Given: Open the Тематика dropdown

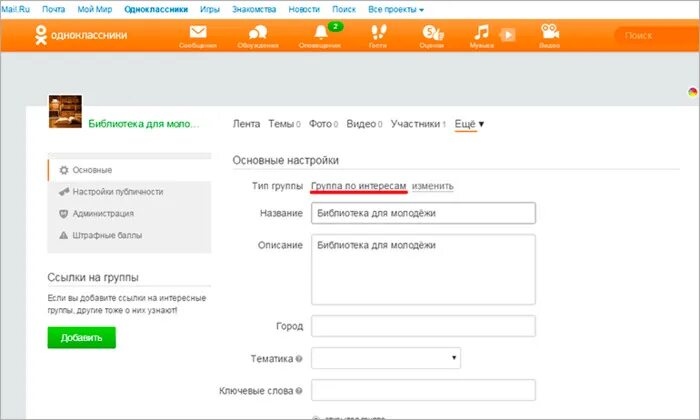Looking at the screenshot, I should [386, 358].
